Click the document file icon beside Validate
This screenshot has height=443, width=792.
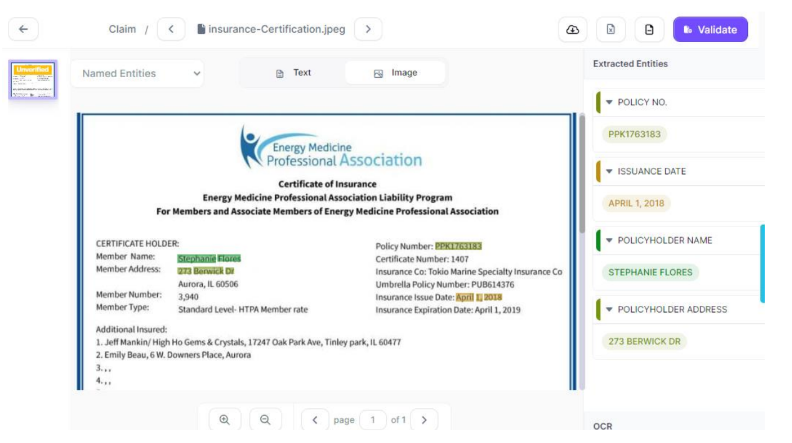point(649,30)
